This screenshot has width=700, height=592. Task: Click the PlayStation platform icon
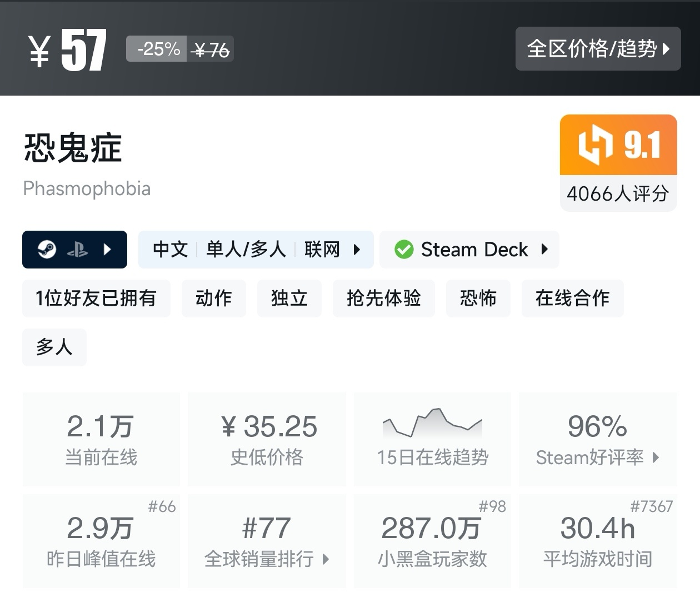click(77, 250)
